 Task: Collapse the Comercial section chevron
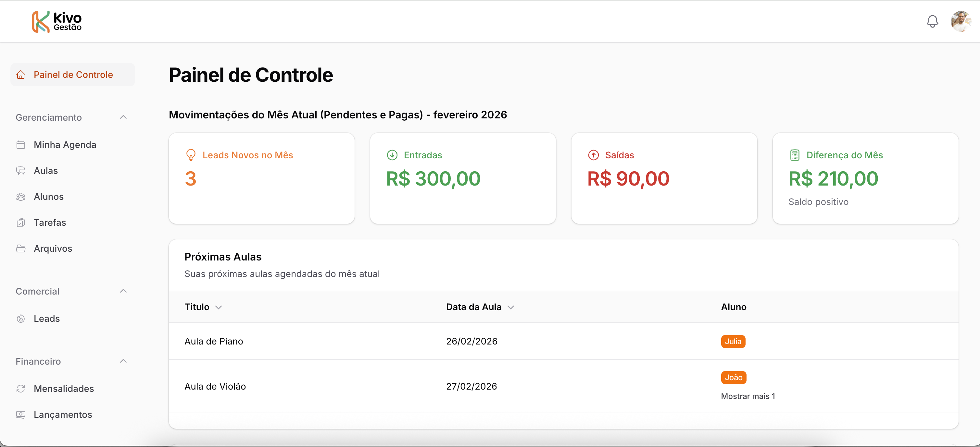[123, 291]
